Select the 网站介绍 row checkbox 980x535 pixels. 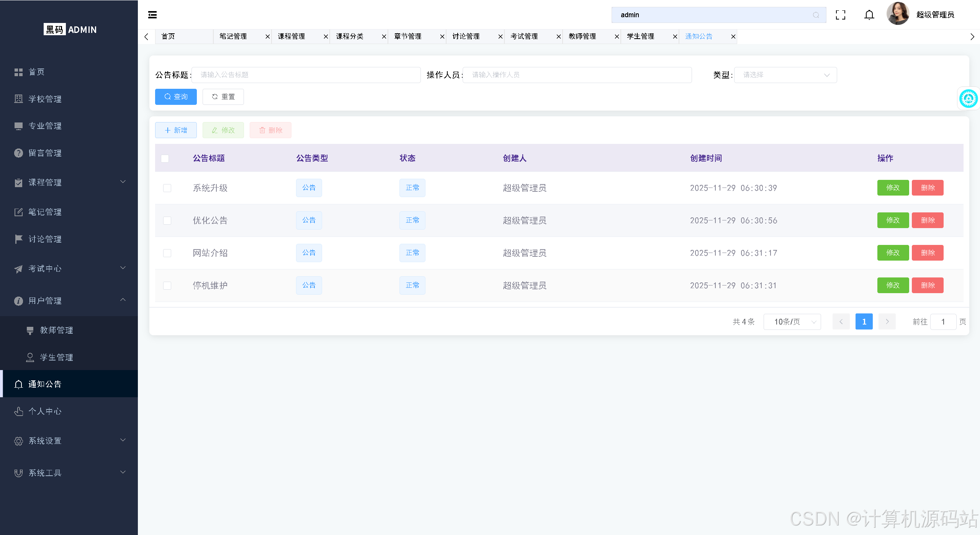pyautogui.click(x=167, y=253)
